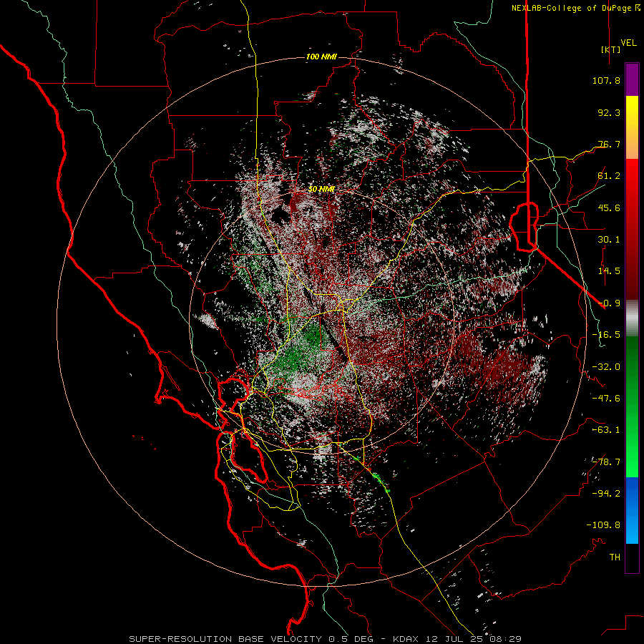This screenshot has width=644, height=644.
Task: Click the TH label on the scale
Action: click(615, 557)
